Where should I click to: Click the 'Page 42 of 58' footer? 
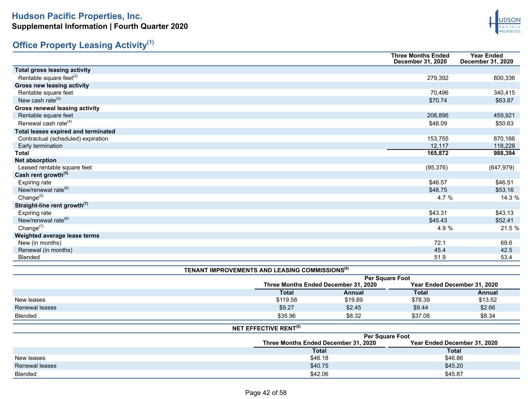pyautogui.click(x=266, y=393)
